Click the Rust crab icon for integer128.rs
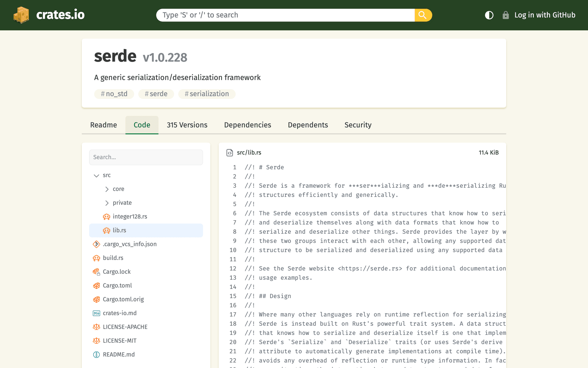588x368 pixels. 106,217
